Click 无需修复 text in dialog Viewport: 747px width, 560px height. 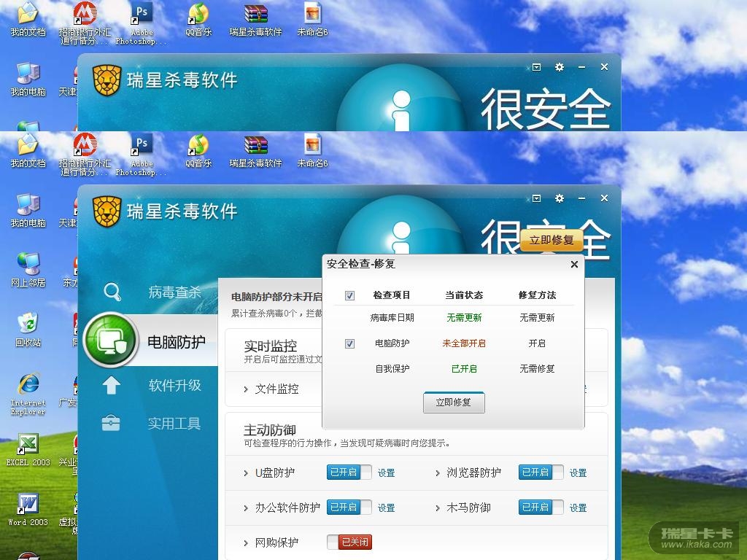tap(537, 368)
